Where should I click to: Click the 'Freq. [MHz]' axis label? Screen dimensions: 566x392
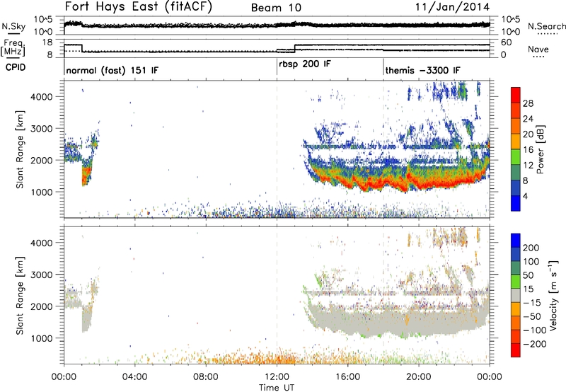pos(13,47)
